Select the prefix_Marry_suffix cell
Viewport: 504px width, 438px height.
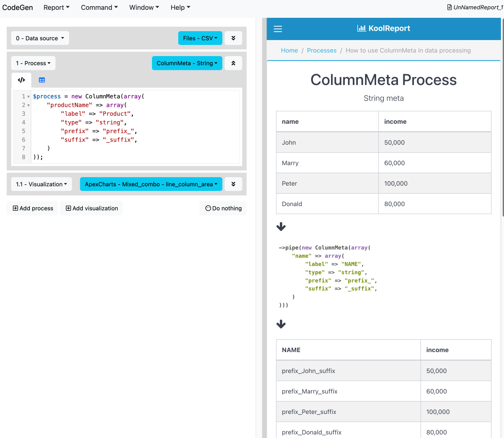[x=348, y=391]
